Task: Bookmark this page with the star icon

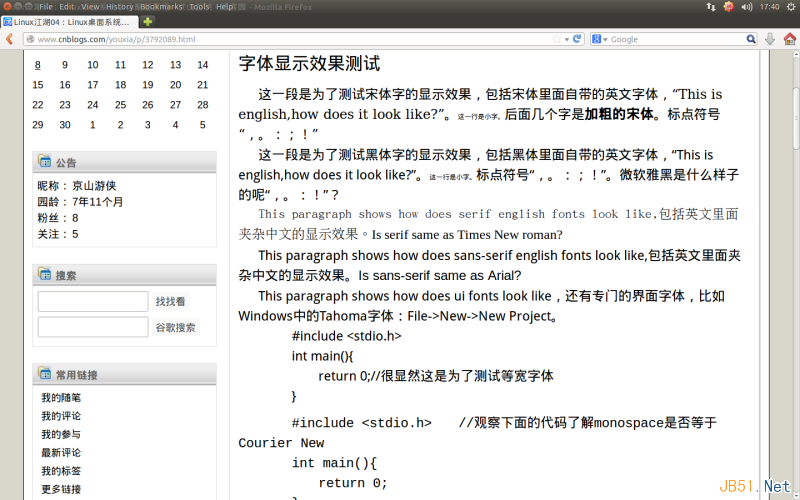Action: tap(556, 39)
